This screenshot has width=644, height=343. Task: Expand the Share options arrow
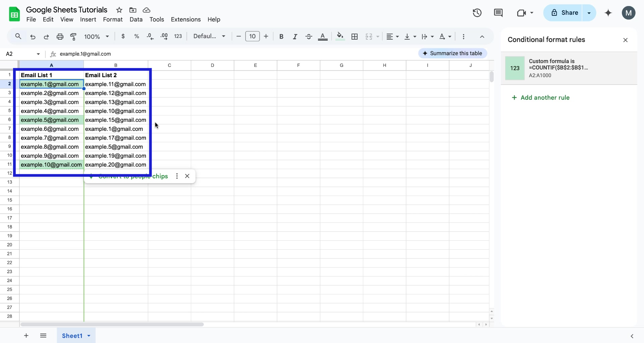click(589, 13)
